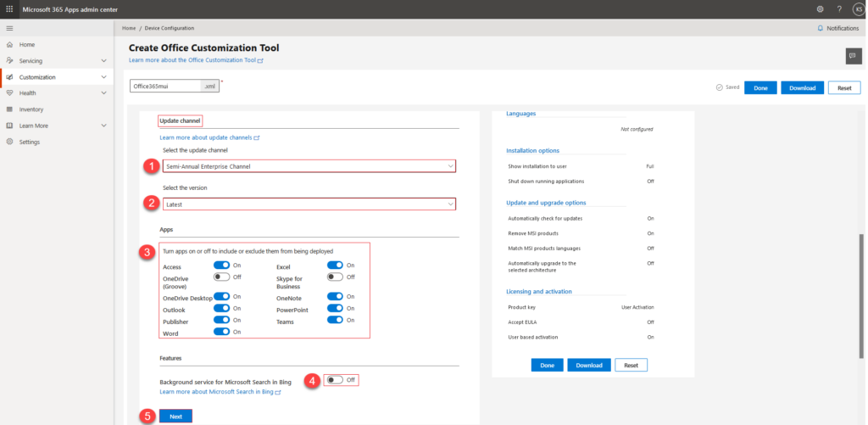Image resolution: width=868 pixels, height=425 pixels.
Task: Turn off the Excel app toggle
Action: tap(335, 266)
